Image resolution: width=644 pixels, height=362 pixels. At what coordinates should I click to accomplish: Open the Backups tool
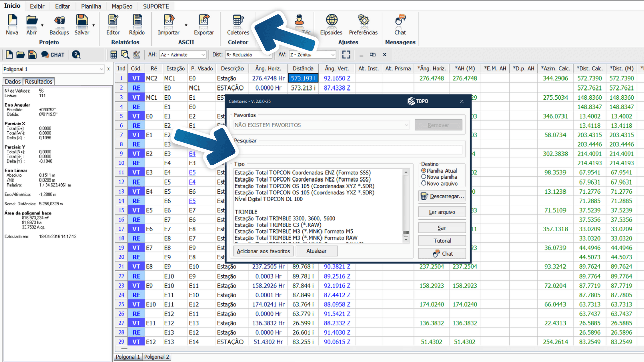59,24
